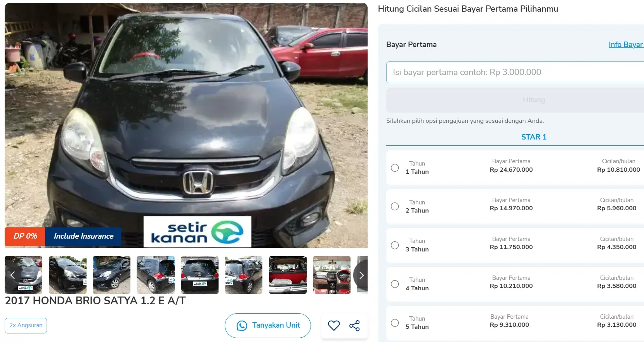Click the share icon

pyautogui.click(x=354, y=326)
